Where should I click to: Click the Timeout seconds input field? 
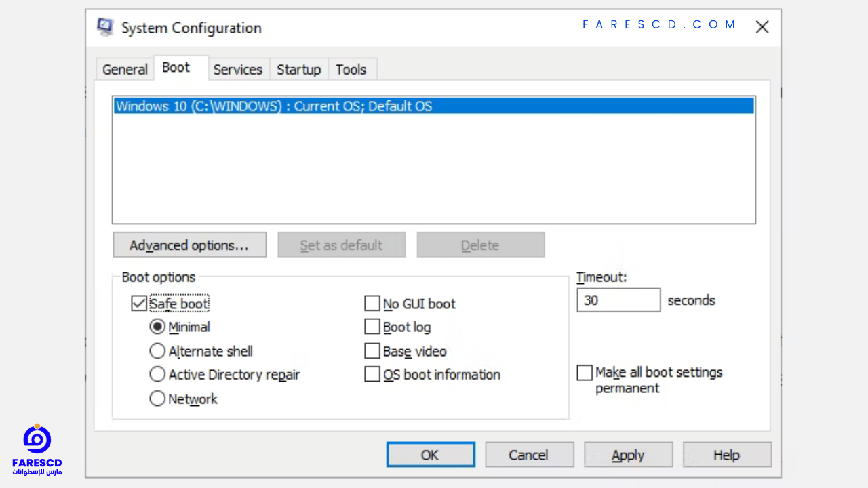(618, 300)
